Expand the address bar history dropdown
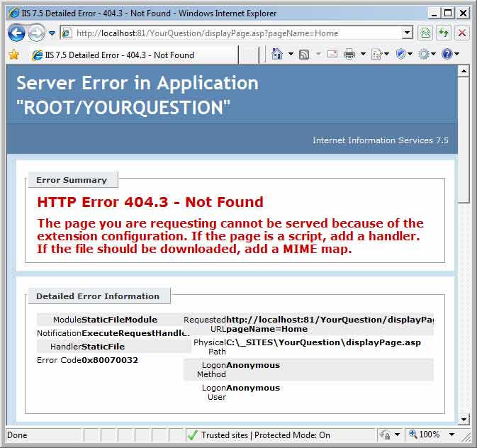 408,33
